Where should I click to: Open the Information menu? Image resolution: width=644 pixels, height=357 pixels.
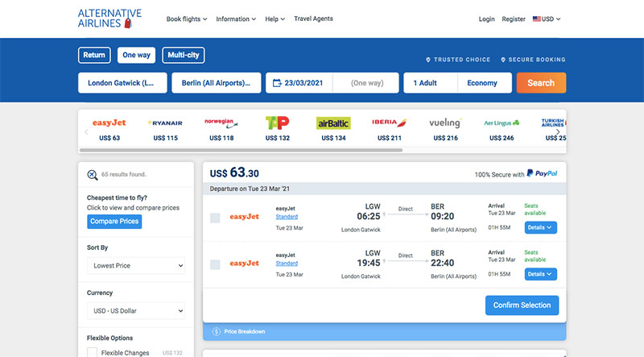(236, 19)
